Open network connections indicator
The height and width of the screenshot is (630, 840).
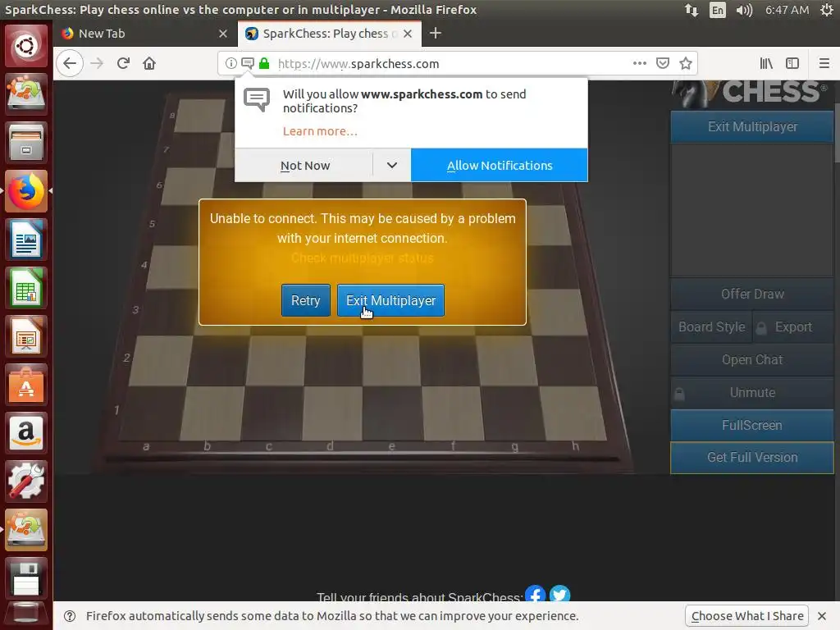coord(692,10)
